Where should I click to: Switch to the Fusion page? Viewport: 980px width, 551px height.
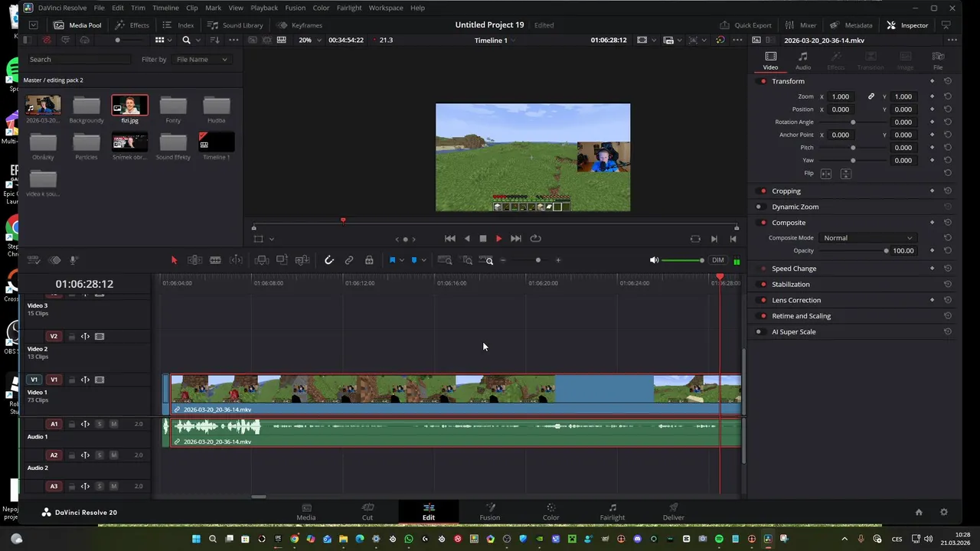pos(490,512)
